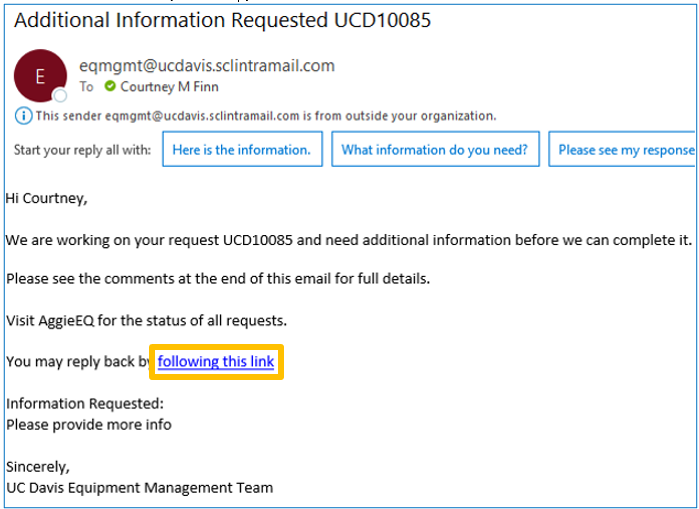Screen dimensions: 699x509
Task: Click 'Please provide more info' comment text
Action: coord(89,424)
